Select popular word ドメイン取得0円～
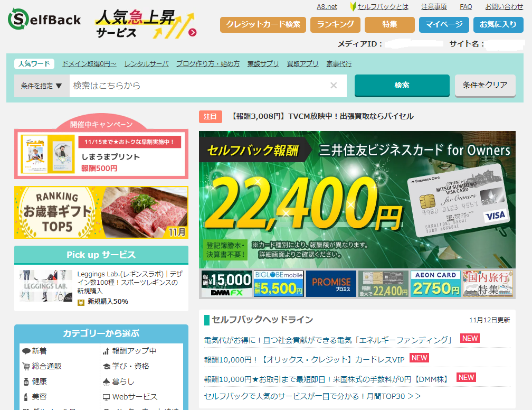Image resolution: width=532 pixels, height=410 pixels. click(x=89, y=63)
